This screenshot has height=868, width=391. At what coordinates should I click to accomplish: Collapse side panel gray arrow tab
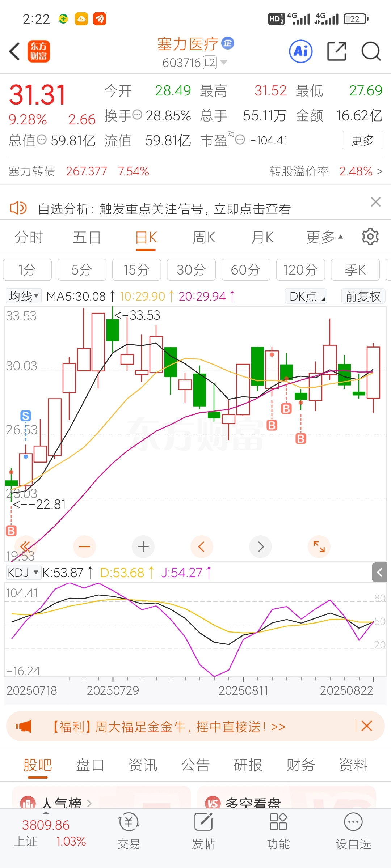point(379,573)
